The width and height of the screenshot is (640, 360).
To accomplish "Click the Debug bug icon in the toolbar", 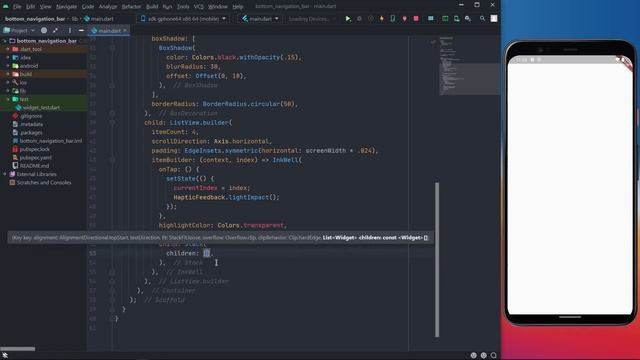I will [x=359, y=19].
